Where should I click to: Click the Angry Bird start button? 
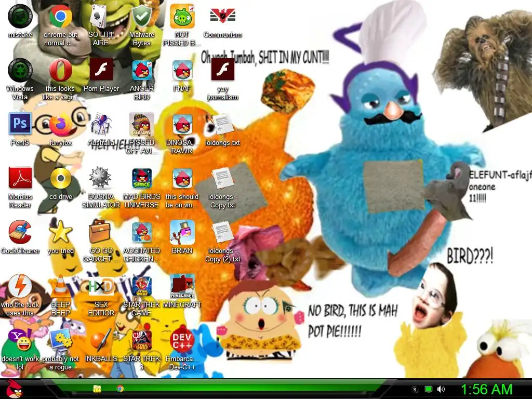click(15, 389)
